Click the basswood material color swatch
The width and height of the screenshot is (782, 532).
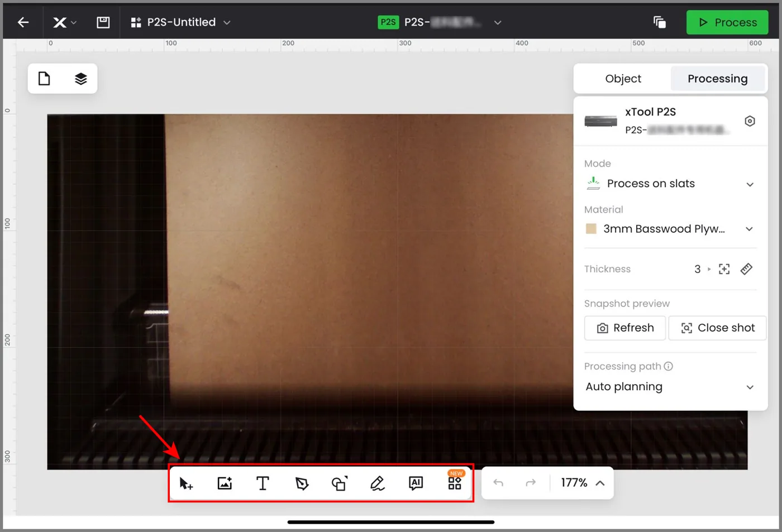pos(591,229)
